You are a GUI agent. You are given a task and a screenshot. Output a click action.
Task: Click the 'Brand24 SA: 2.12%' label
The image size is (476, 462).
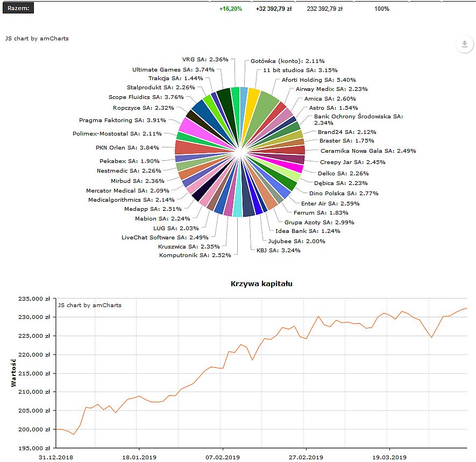tap(347, 132)
